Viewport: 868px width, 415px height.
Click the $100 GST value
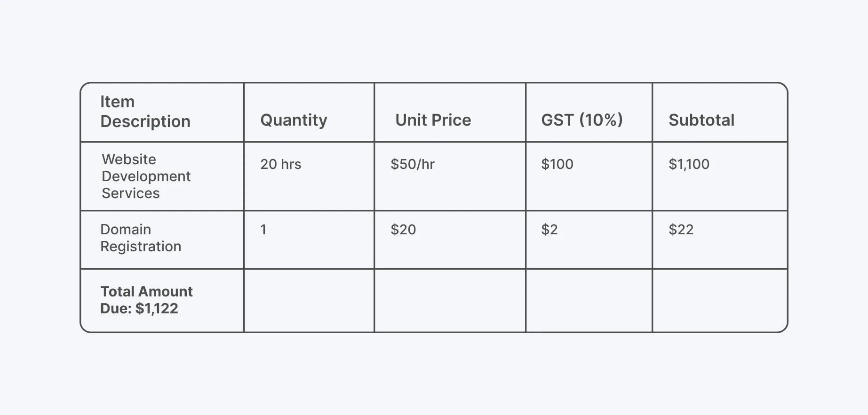click(557, 164)
